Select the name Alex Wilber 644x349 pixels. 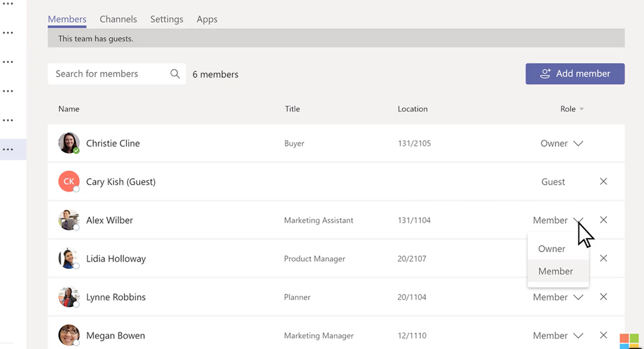[110, 220]
